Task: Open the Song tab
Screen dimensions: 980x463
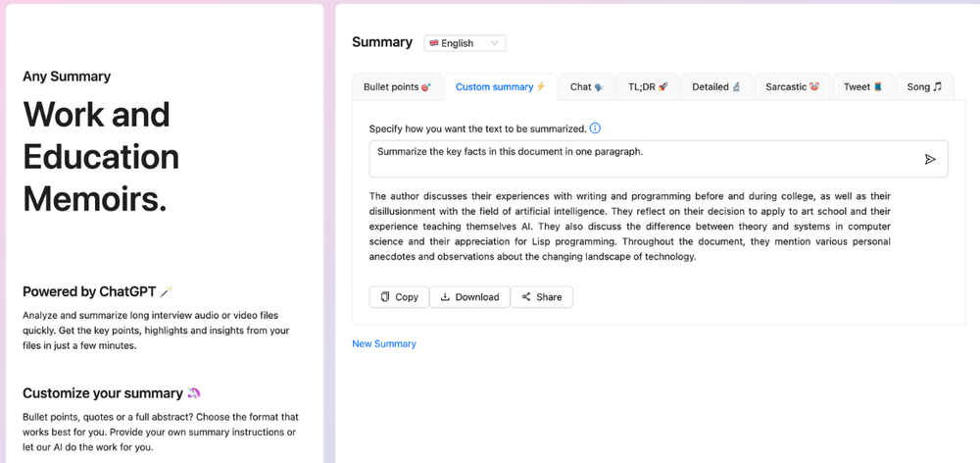Action: pyautogui.click(x=924, y=87)
